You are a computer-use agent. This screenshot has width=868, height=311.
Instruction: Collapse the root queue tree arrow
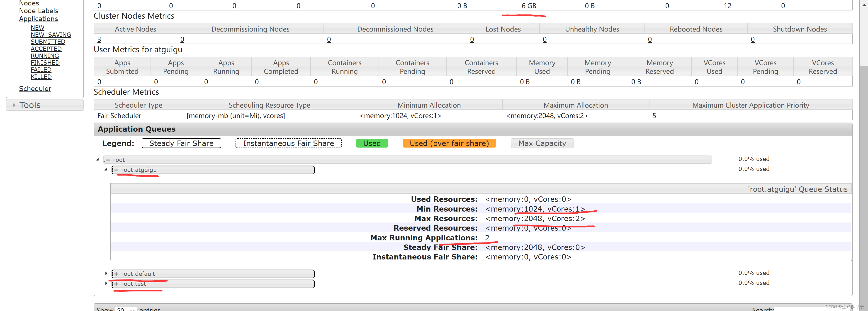point(98,160)
